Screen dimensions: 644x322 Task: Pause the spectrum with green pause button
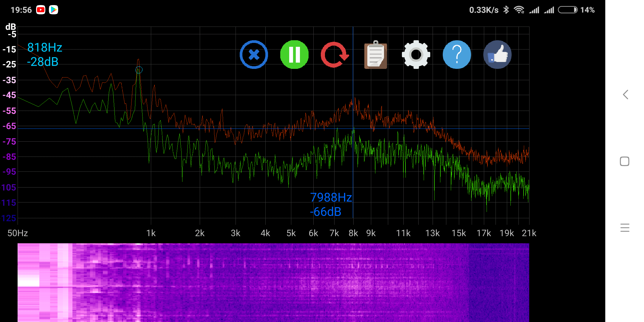click(294, 55)
